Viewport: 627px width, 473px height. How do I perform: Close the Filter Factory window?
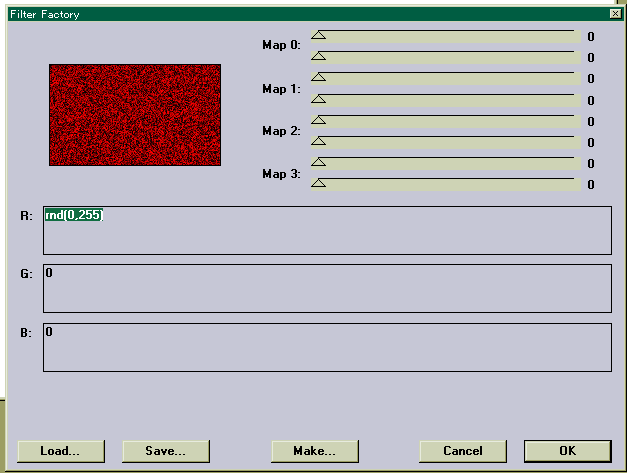[x=614, y=14]
